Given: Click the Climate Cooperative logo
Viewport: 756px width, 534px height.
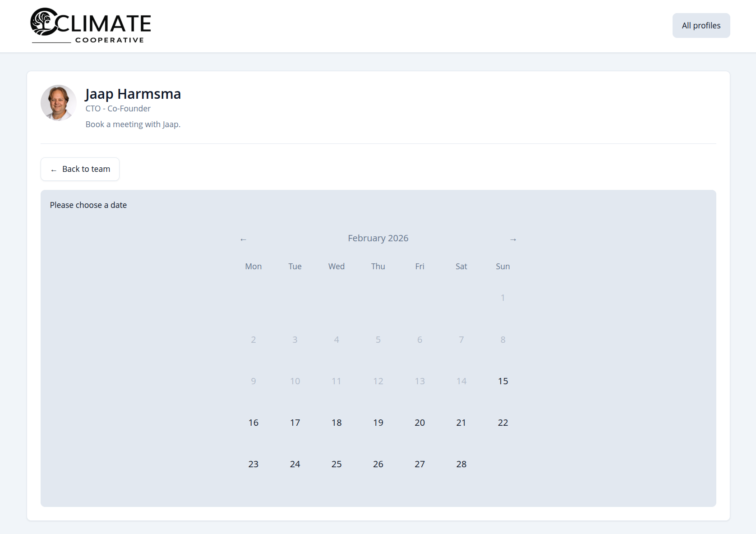Looking at the screenshot, I should point(91,26).
